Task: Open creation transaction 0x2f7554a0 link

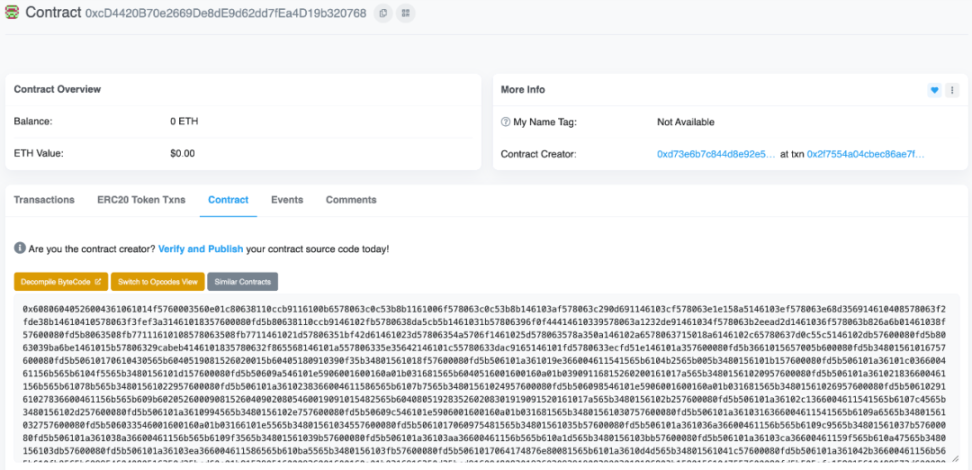Action: click(866, 154)
